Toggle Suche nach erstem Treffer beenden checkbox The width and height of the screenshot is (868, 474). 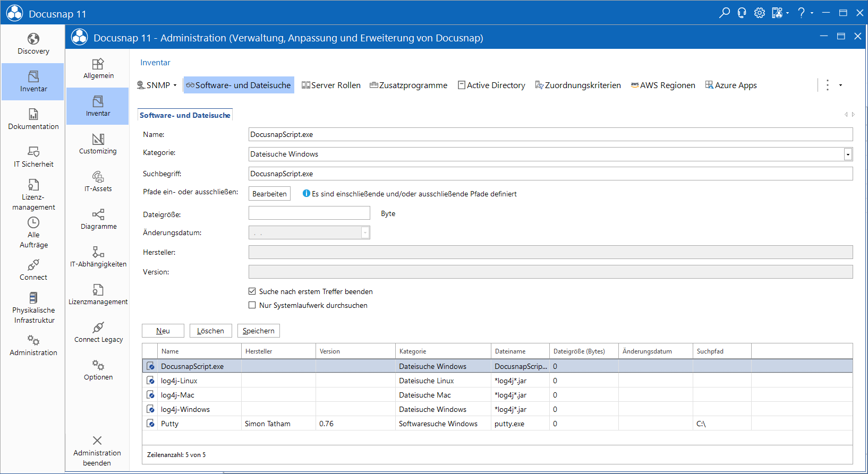pos(252,291)
